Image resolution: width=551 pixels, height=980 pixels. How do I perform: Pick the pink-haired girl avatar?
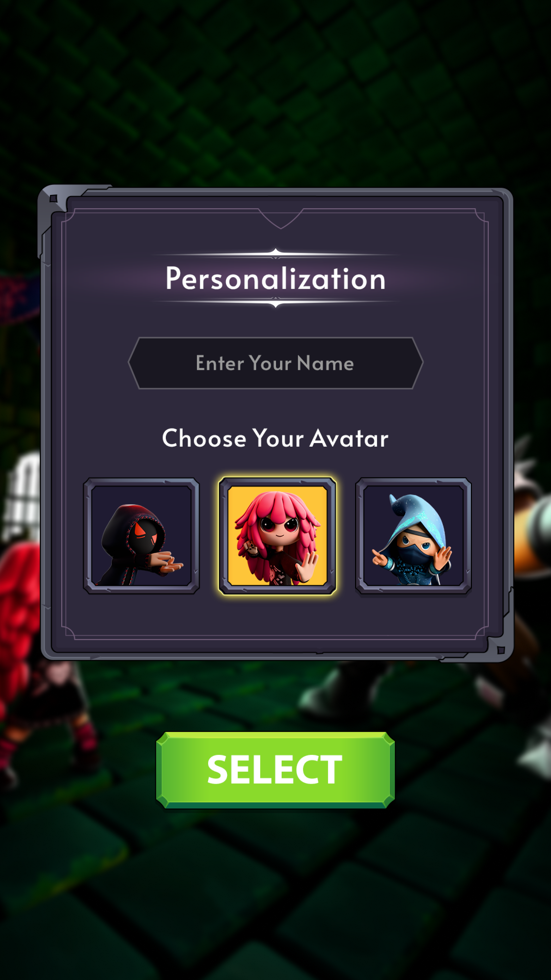coord(277,536)
